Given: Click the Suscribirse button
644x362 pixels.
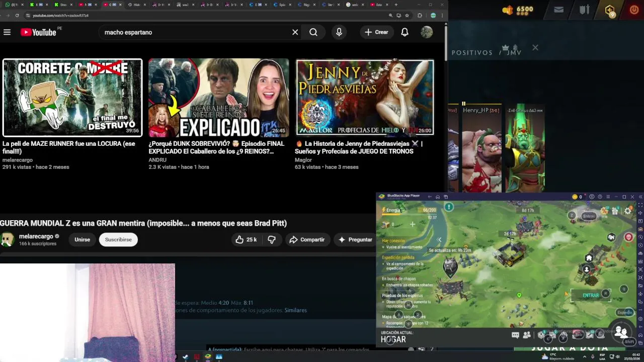Looking at the screenshot, I should [x=118, y=239].
